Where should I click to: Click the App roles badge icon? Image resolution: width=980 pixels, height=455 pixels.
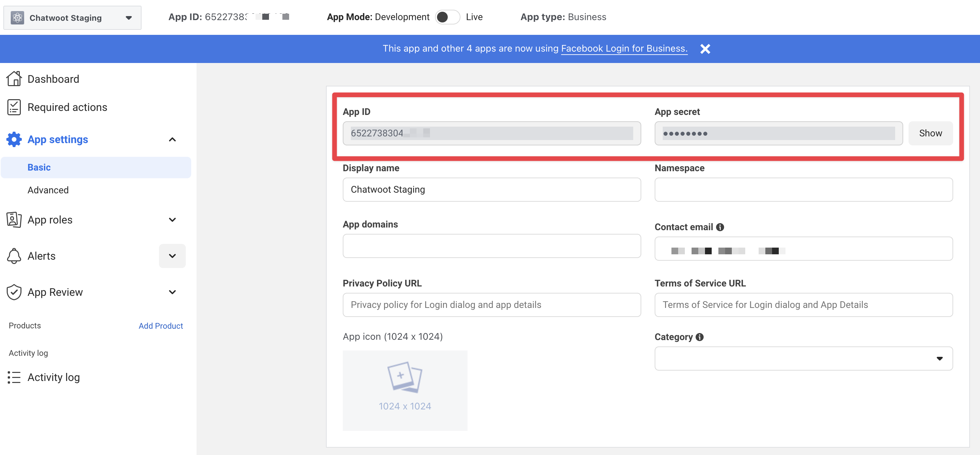pyautogui.click(x=14, y=220)
